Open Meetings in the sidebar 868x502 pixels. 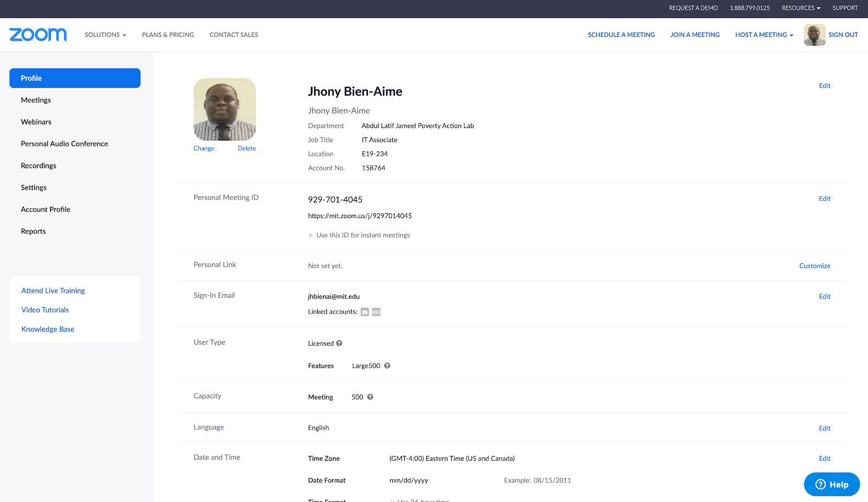tap(36, 100)
